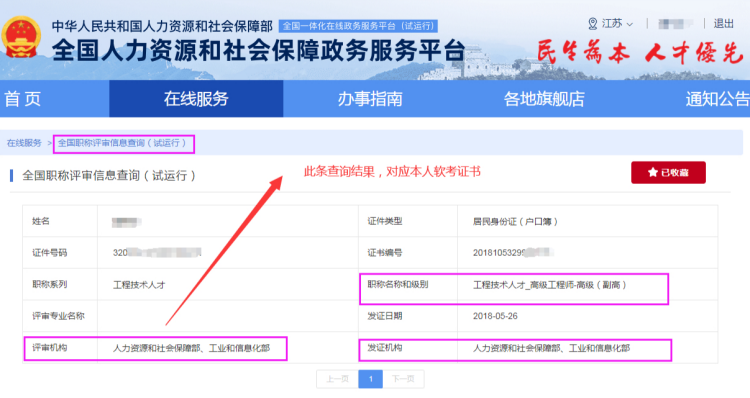
Task: Click the 在线服务 breadcrumb link
Action: tap(24, 143)
